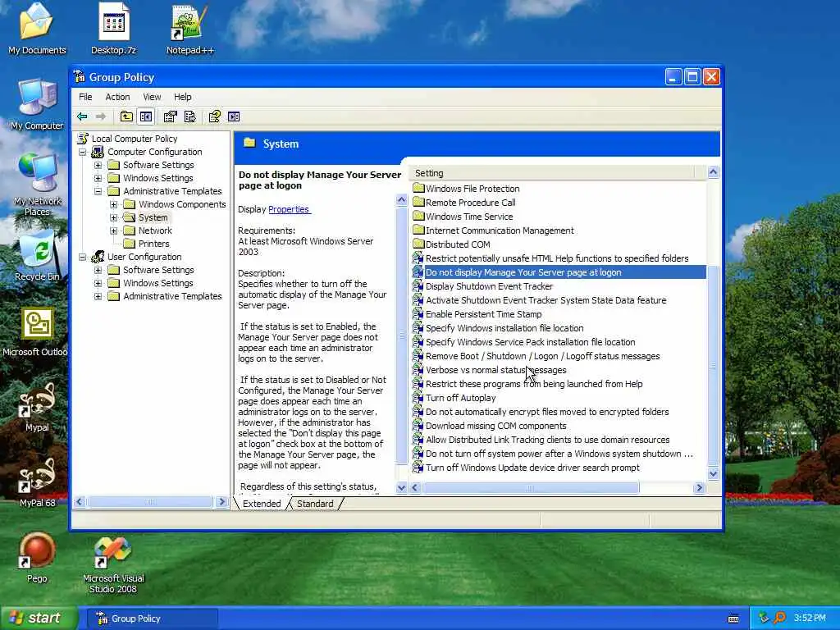Select the Mypal desktop shortcut
The height and width of the screenshot is (630, 840).
pyautogui.click(x=37, y=407)
